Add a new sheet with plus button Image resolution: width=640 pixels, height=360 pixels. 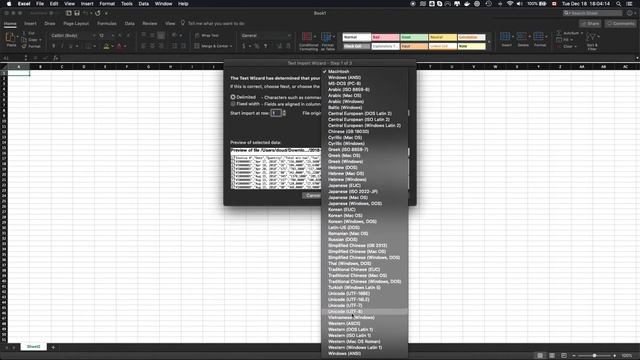tap(53, 347)
